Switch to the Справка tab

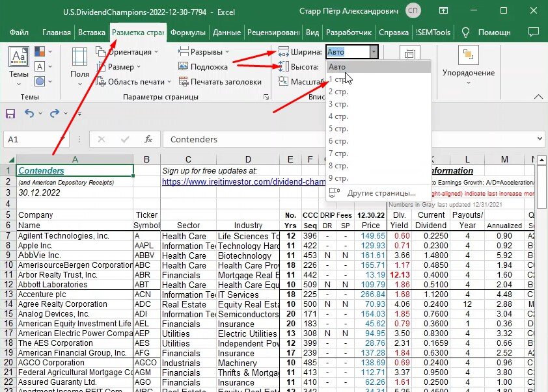point(394,33)
